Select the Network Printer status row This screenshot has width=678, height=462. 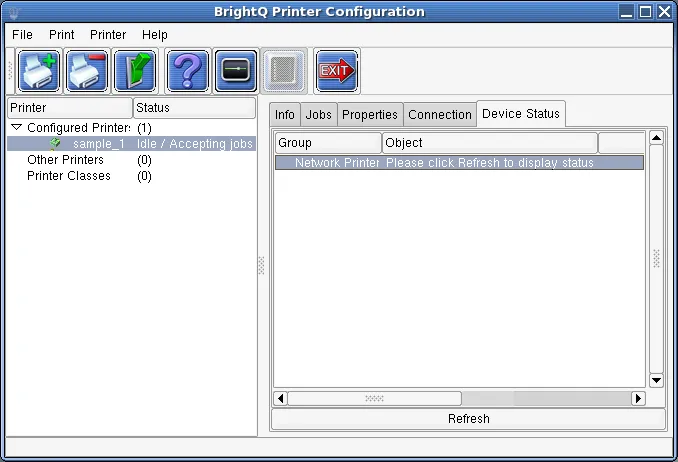pos(459,163)
